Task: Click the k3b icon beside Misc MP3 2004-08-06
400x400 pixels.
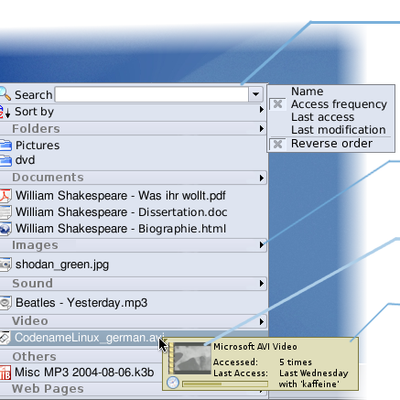Action: point(5,373)
